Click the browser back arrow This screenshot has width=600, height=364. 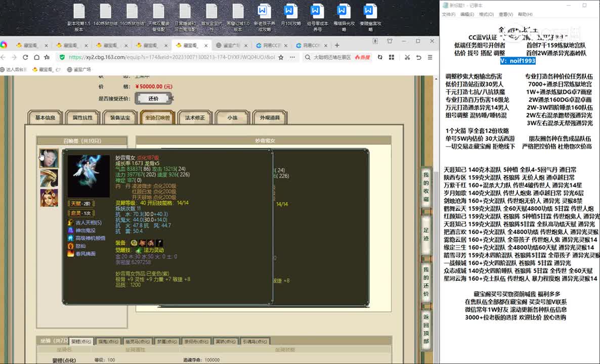click(4, 57)
